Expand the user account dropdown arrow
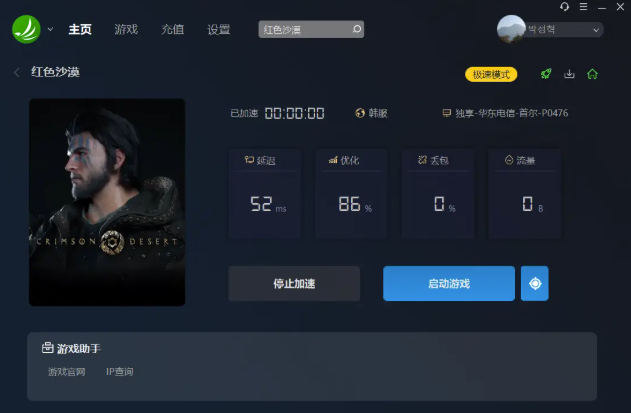Image resolution: width=631 pixels, height=413 pixels. (x=596, y=30)
